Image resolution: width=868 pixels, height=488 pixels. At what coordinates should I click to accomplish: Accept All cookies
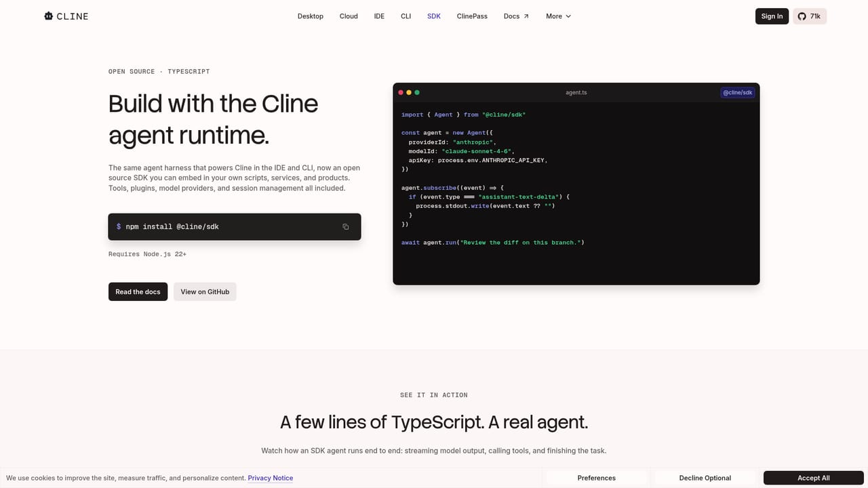(814, 478)
